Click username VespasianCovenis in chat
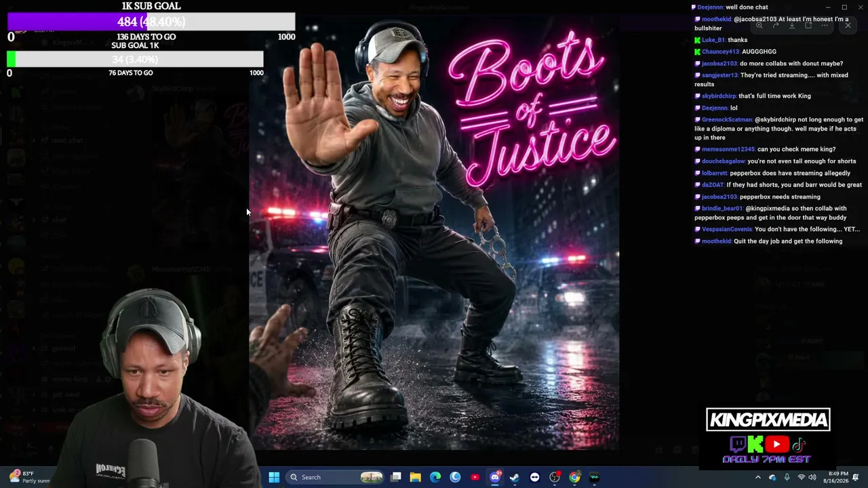This screenshot has width=868, height=488. click(727, 230)
